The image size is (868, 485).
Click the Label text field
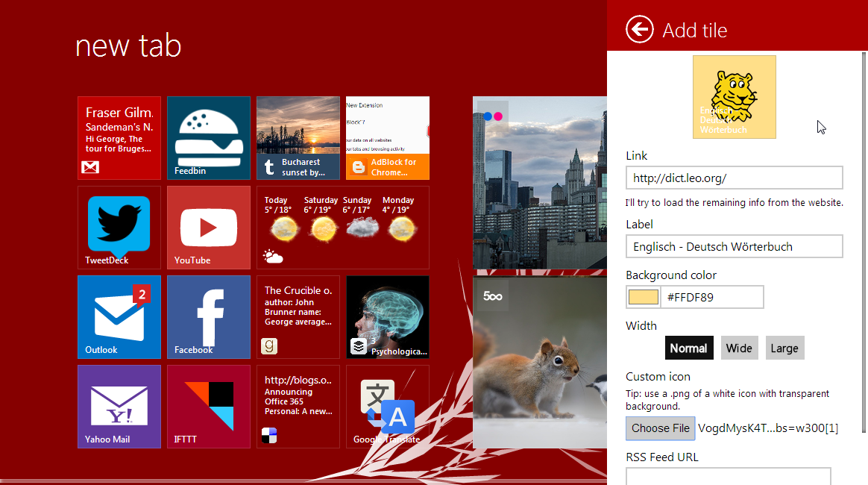point(734,246)
